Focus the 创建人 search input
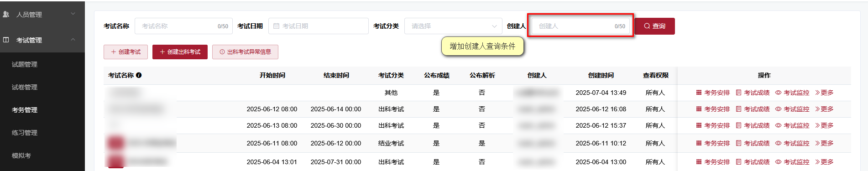This screenshot has height=171, width=868. point(580,26)
